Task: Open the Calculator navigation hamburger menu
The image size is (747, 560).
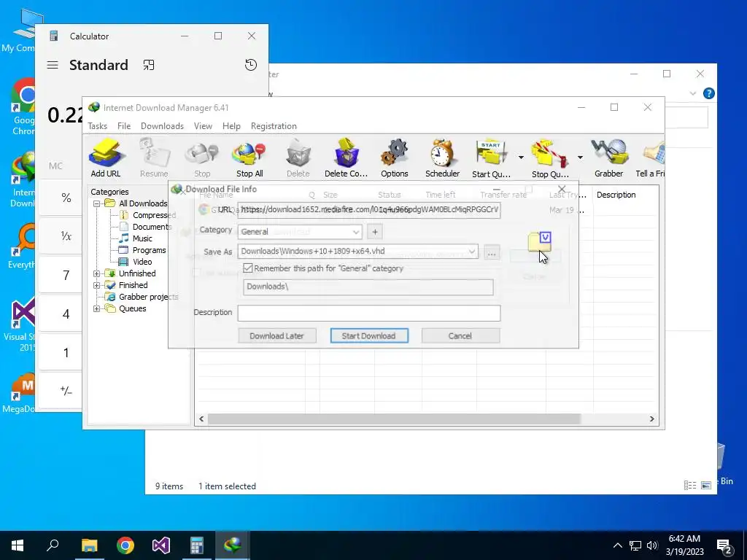Action: pos(53,65)
